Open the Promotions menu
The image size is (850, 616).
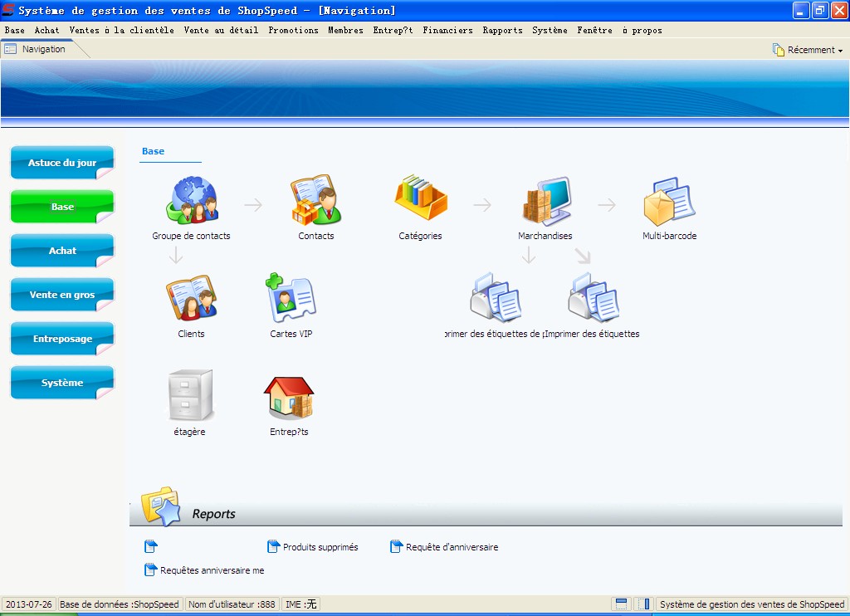click(293, 31)
